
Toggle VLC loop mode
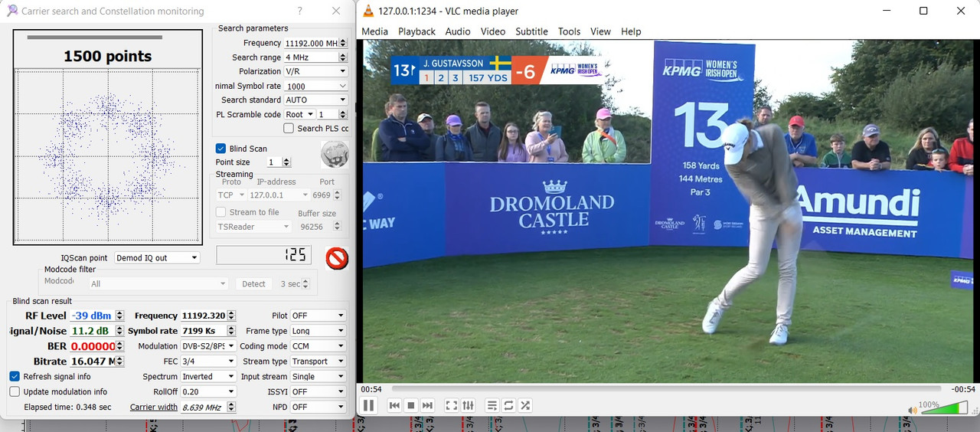click(508, 405)
